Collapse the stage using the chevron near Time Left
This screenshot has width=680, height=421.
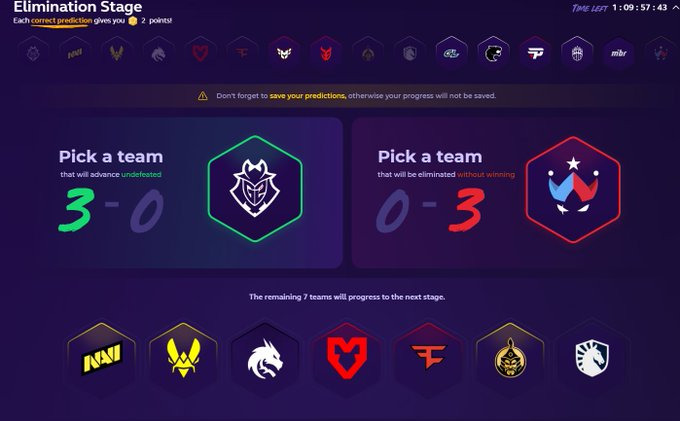pyautogui.click(x=675, y=8)
